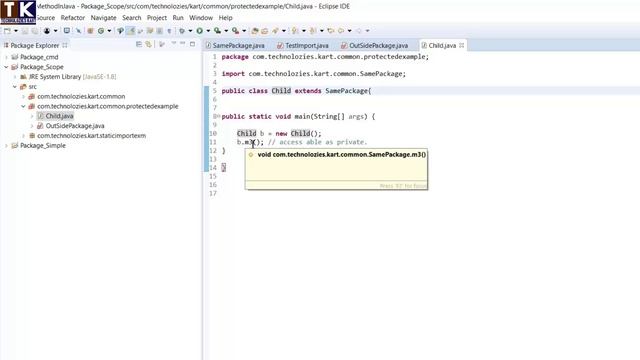The image size is (640, 360).
Task: Expand the Package_cmd project
Action: click(x=7, y=57)
